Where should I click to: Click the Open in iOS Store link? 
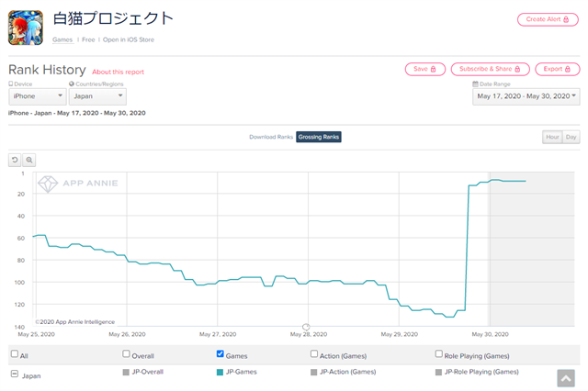coord(129,39)
